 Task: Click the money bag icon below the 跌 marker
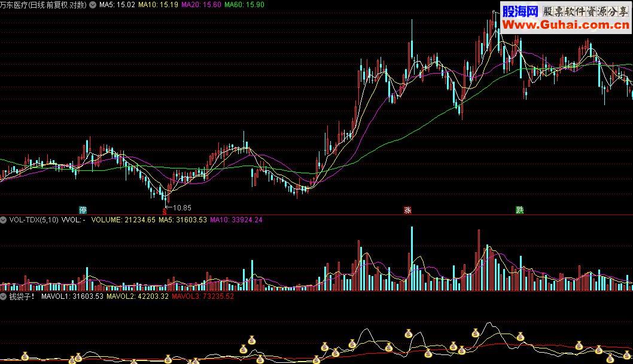click(521, 336)
